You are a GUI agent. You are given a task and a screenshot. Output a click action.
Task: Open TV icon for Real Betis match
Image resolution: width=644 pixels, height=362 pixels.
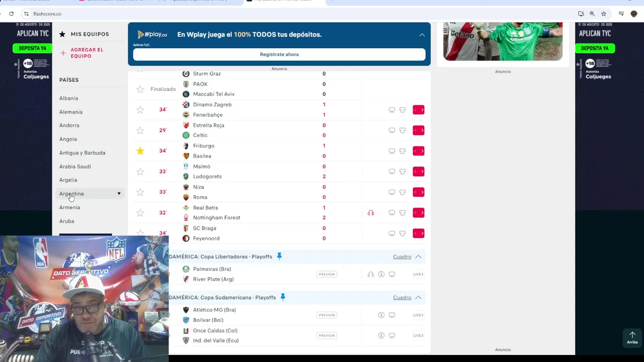click(x=392, y=213)
